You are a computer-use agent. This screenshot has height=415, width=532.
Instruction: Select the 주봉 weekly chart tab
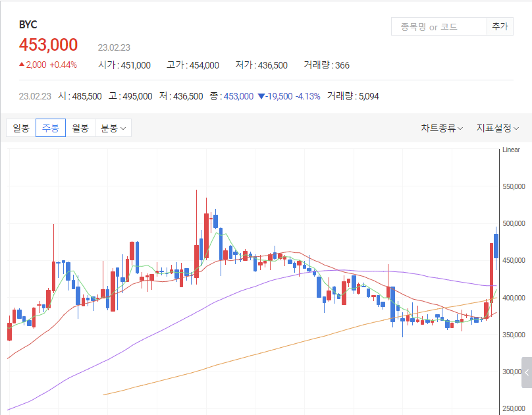[x=51, y=128]
